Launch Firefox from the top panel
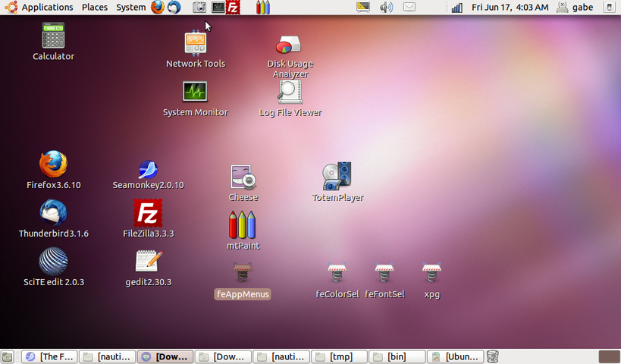The image size is (621, 364). [x=158, y=7]
